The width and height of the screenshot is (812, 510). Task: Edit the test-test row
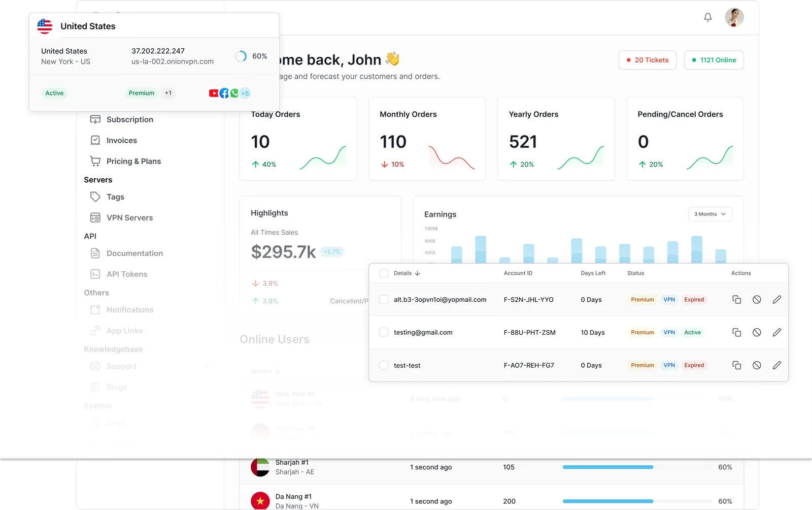[776, 365]
